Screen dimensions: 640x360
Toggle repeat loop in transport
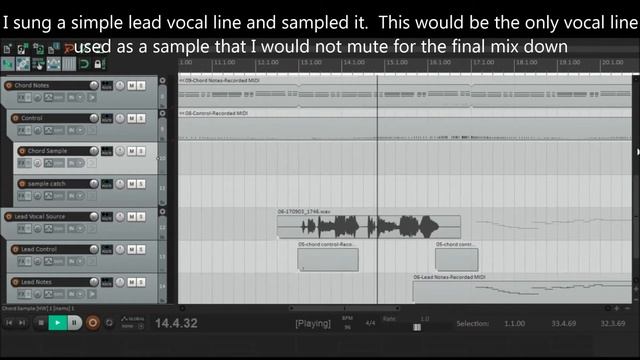tap(109, 323)
